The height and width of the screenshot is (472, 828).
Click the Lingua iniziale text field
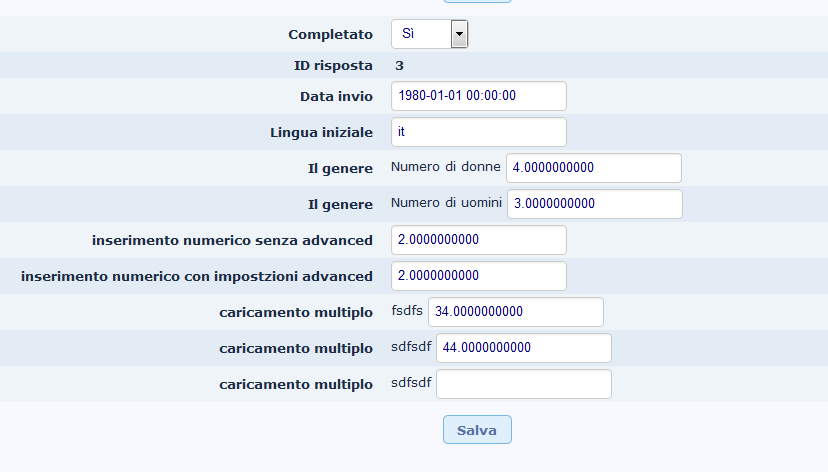(478, 132)
